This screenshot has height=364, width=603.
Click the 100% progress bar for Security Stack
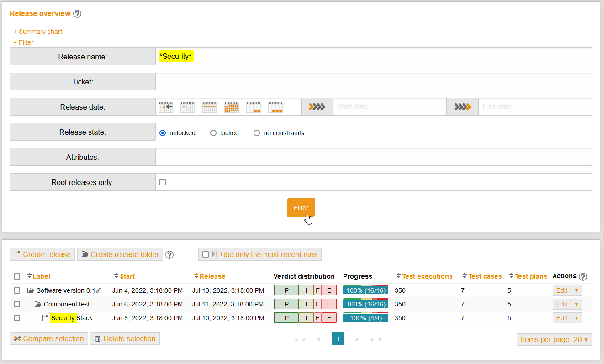[365, 317]
